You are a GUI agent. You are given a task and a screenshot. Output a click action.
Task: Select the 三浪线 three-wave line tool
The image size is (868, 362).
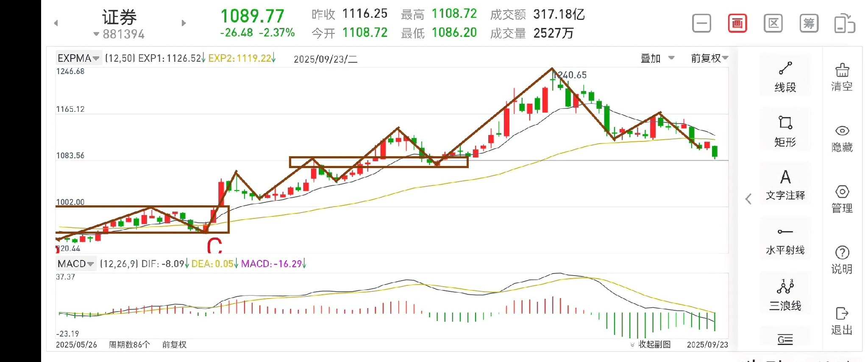[x=785, y=295]
